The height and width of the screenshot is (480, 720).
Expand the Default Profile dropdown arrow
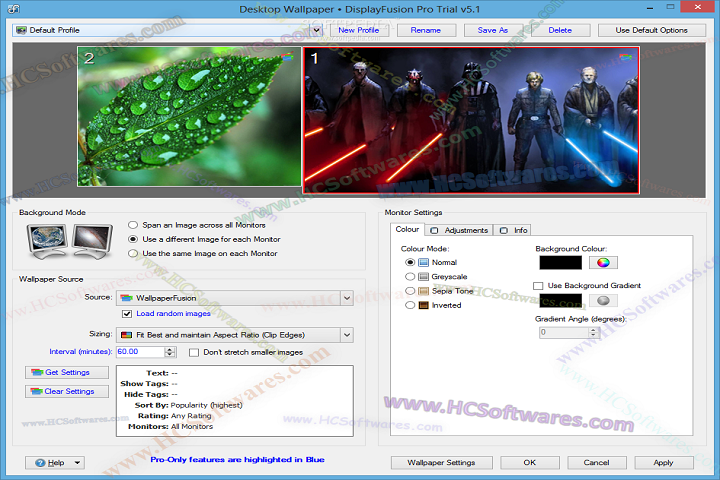(316, 30)
